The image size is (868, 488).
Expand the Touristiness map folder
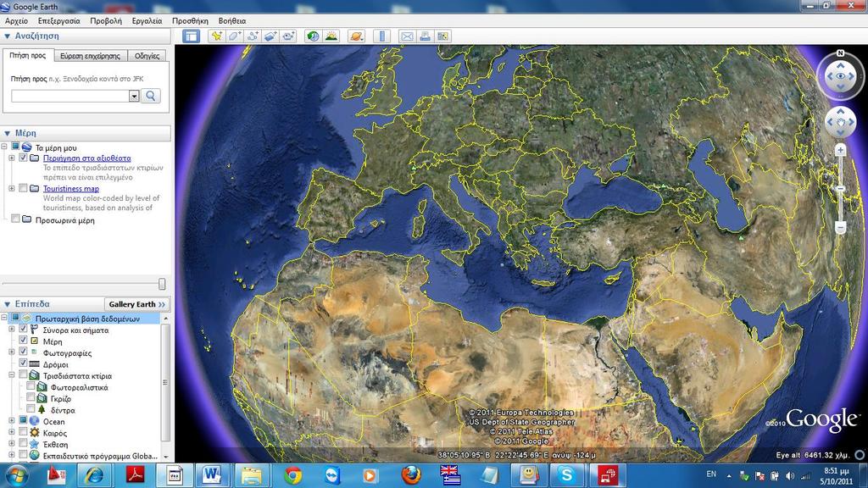point(11,189)
